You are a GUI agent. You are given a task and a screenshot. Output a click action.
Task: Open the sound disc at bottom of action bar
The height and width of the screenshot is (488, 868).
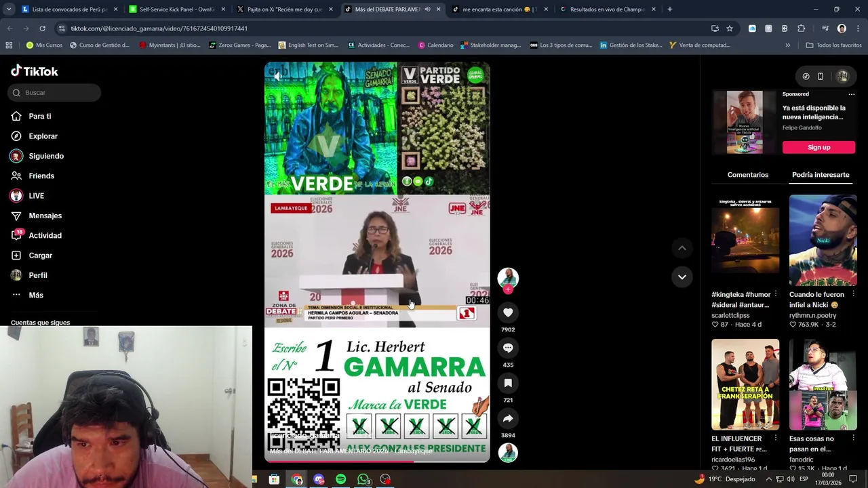click(x=508, y=453)
